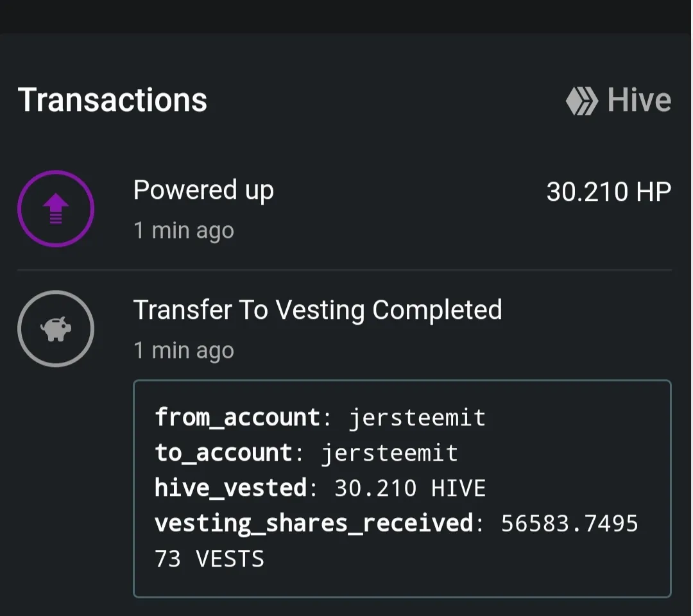Screen dimensions: 693x616
Task: Click the Hive logo icon
Action: coord(581,101)
